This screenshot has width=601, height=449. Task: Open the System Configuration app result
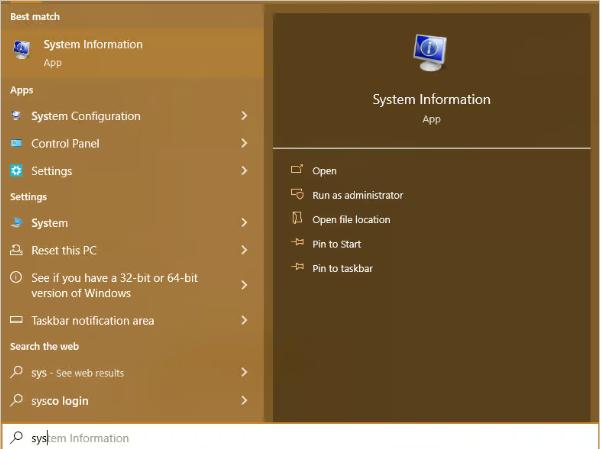pos(133,116)
